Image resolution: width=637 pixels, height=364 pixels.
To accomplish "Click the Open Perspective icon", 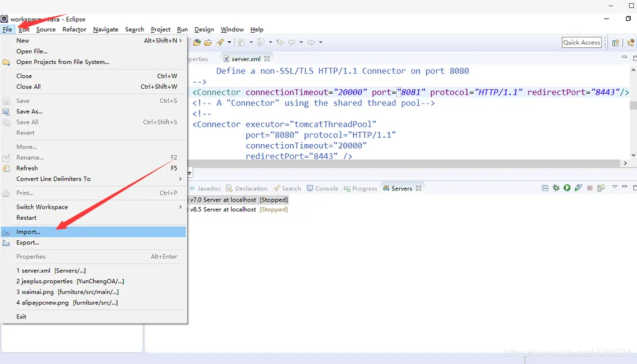I will [x=615, y=42].
